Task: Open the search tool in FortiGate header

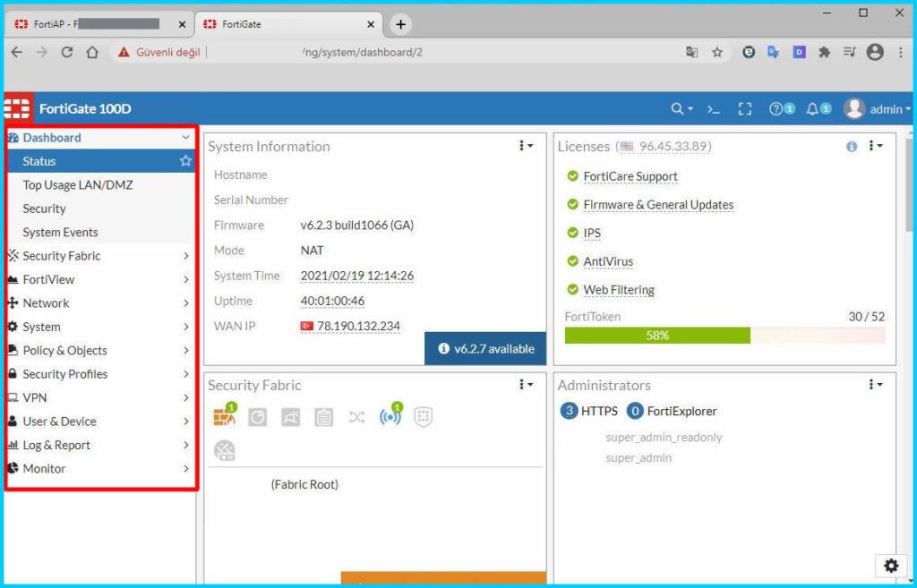Action: (681, 108)
